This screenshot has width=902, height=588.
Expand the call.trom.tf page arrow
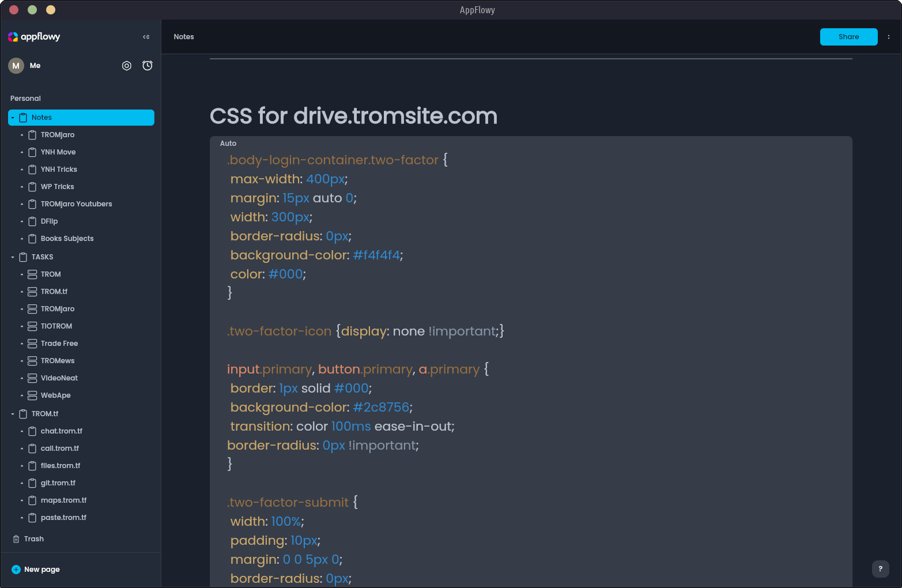(22, 448)
